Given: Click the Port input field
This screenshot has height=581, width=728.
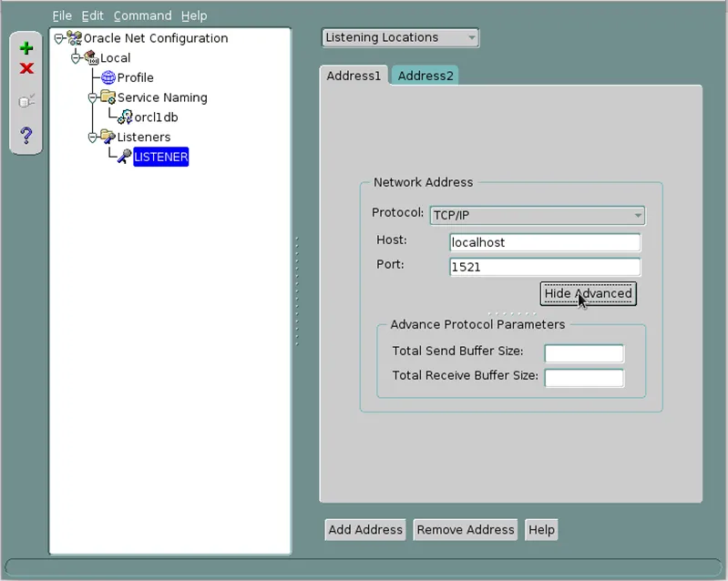Looking at the screenshot, I should 545,268.
